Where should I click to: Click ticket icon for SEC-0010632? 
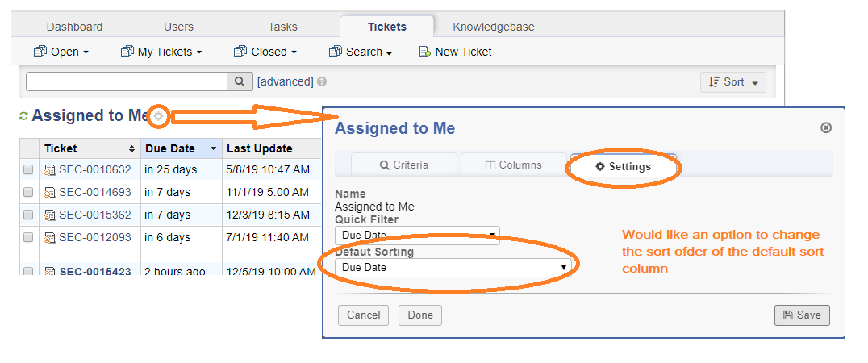[50, 170]
